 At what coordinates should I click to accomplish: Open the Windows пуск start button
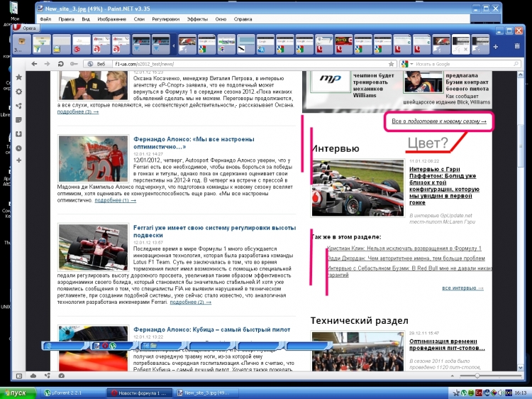click(18, 393)
